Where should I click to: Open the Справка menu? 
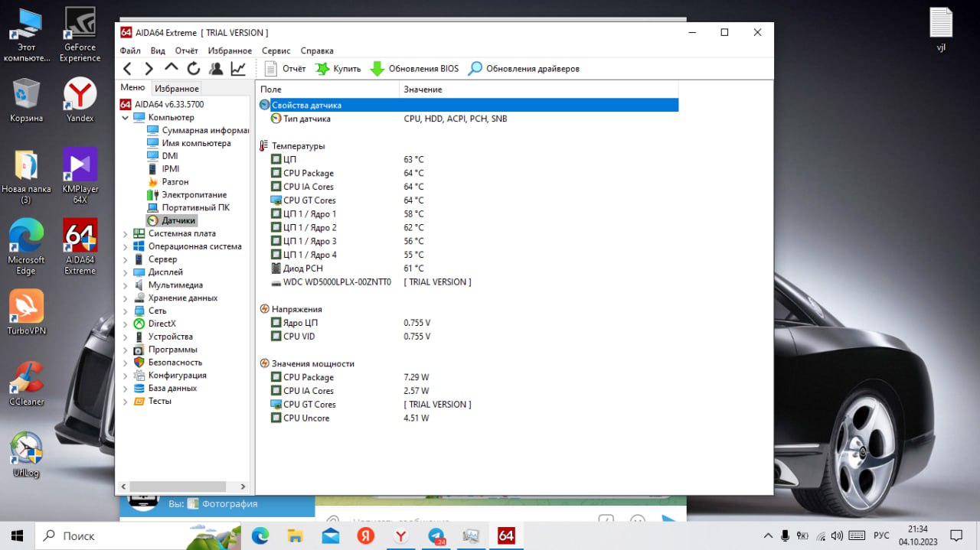(317, 50)
